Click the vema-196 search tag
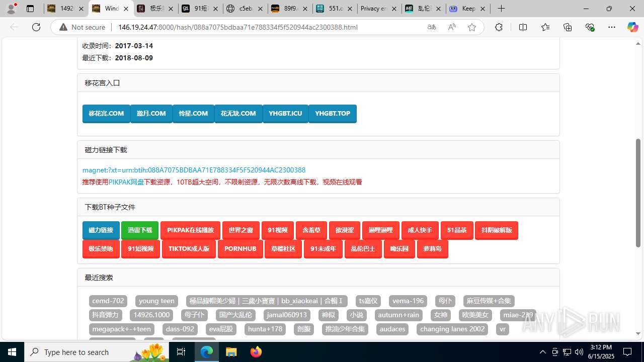 pos(408,301)
